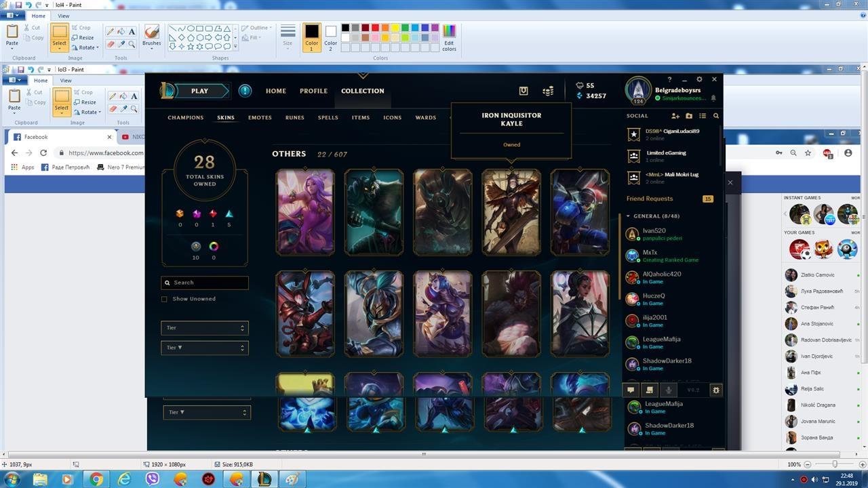The image size is (868, 488).
Task: Open the Size dropdown in lol4 Paint
Action: (288, 38)
